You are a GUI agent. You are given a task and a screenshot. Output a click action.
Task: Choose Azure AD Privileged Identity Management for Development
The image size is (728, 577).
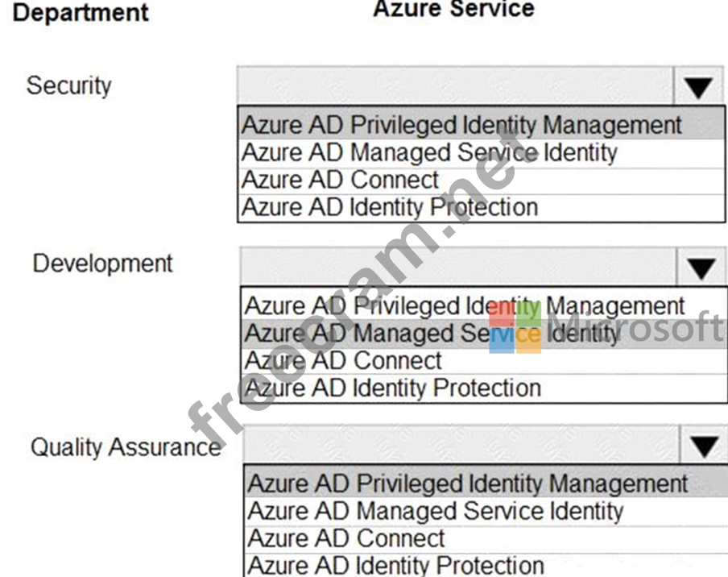tap(464, 306)
